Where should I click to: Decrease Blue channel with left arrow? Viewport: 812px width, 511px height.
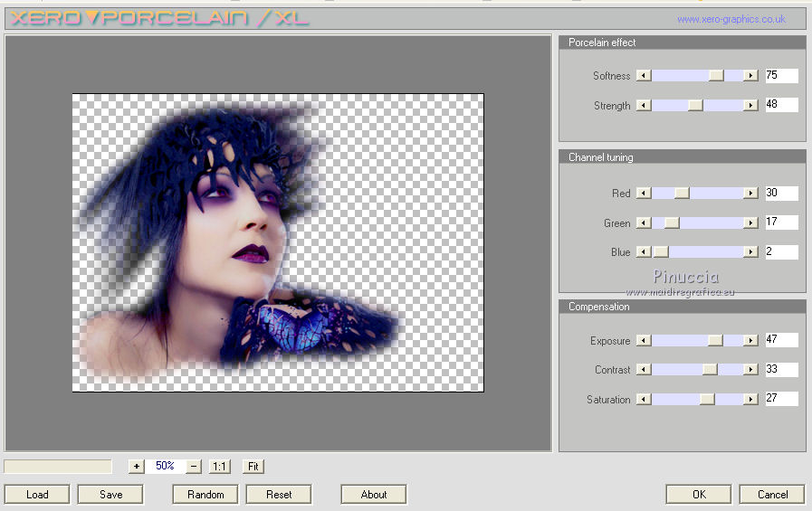click(x=644, y=251)
